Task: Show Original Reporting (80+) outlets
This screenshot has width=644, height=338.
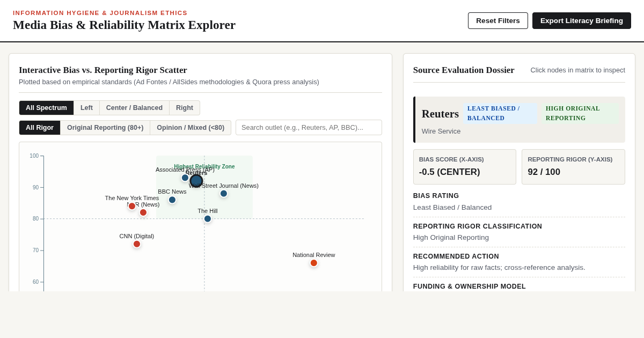Action: pos(105,128)
